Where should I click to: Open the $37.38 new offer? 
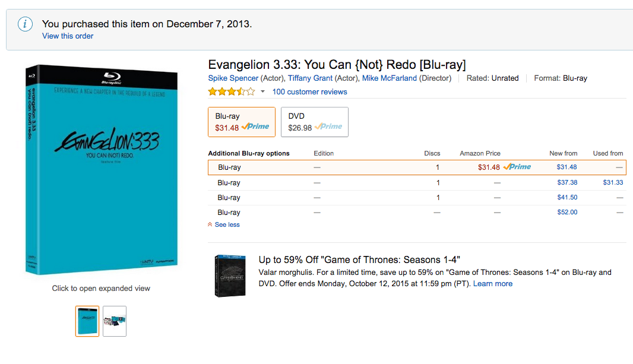tap(567, 182)
